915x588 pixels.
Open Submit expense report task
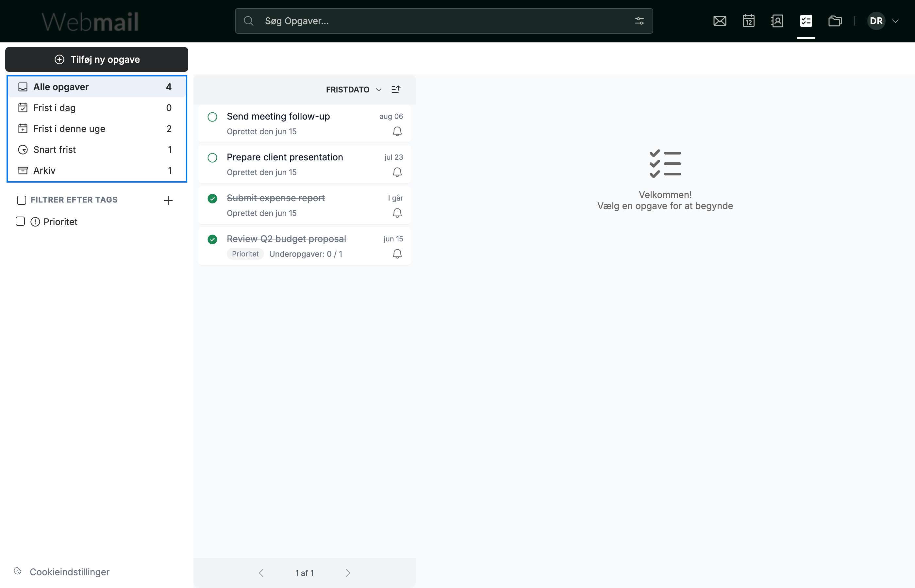click(x=304, y=205)
